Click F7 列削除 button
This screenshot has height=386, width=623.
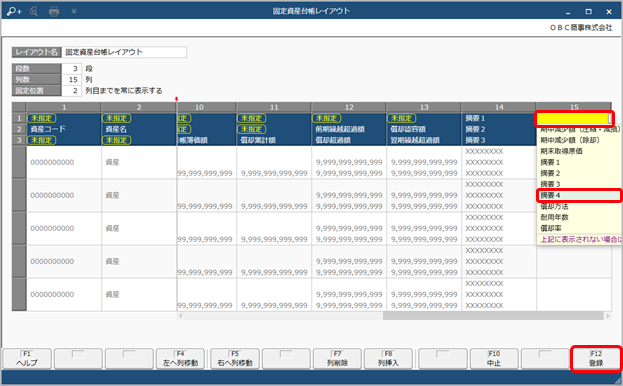tap(337, 359)
